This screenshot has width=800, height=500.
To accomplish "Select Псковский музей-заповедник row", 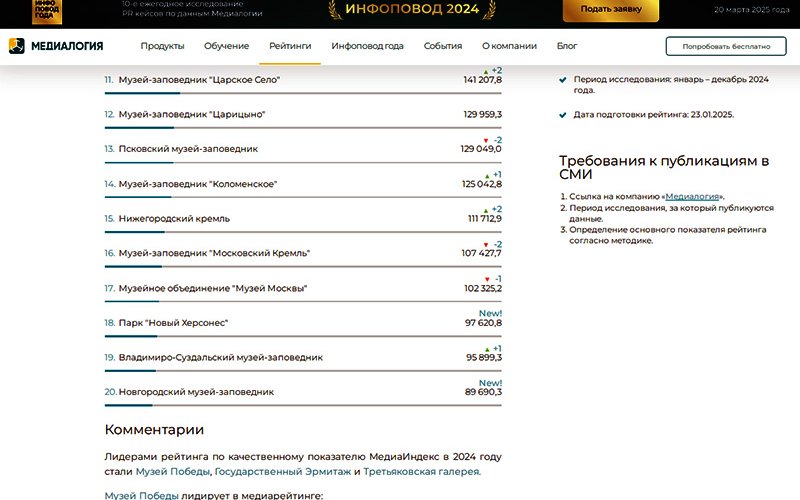I will [303, 149].
